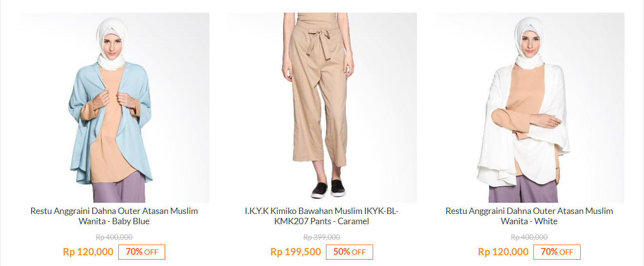Click the Restu Anggraini Dahna Outer White title
This screenshot has width=644, height=266.
(x=529, y=216)
